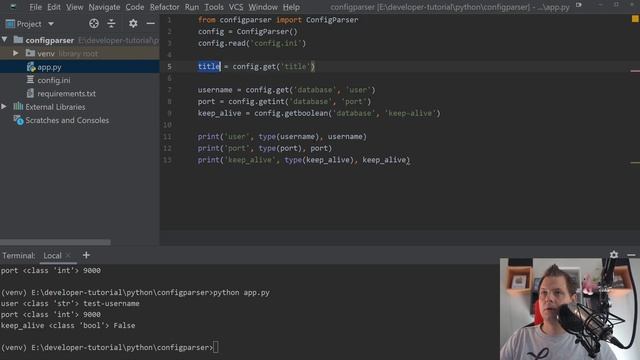Viewport: 640px width, 360px height.
Task: Click the config.ini file icon
Action: pos(30,80)
